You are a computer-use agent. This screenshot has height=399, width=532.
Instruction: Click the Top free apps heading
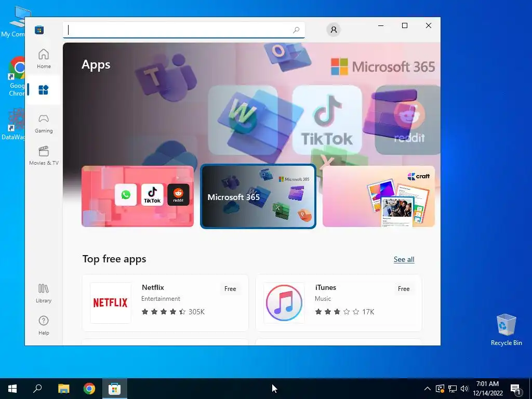[x=114, y=259]
